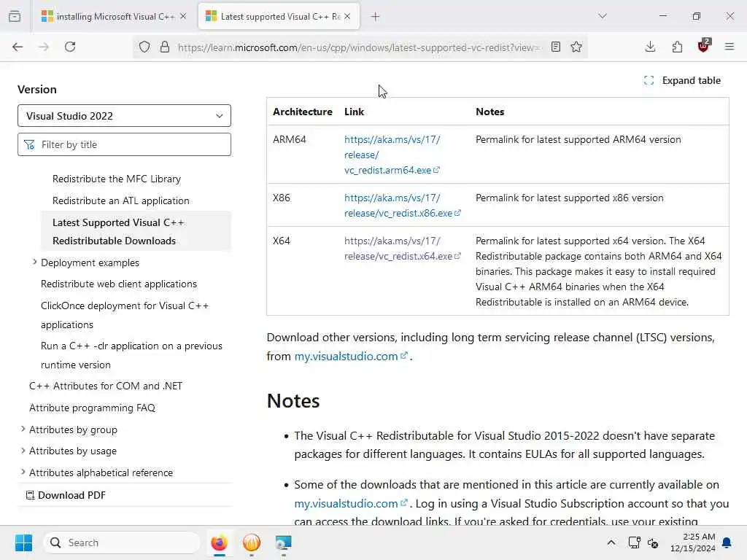Close the installing Microsoft Visual C++ tab
Screen dimensions: 747x560
click(x=183, y=16)
